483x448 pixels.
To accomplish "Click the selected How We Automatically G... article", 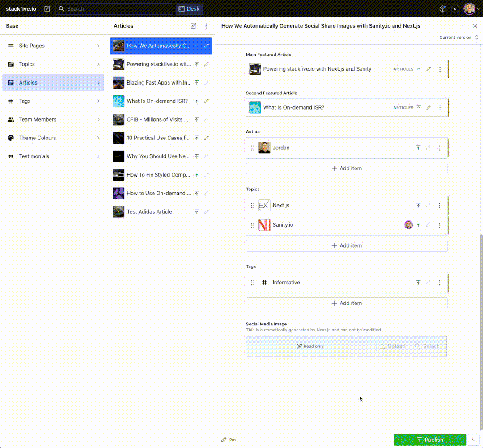I will pyautogui.click(x=161, y=46).
